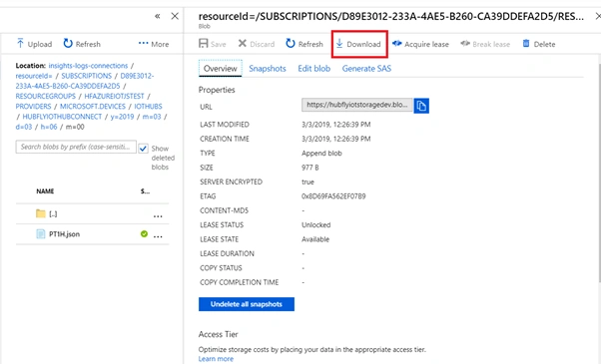Click the 977 B size value

coord(310,168)
